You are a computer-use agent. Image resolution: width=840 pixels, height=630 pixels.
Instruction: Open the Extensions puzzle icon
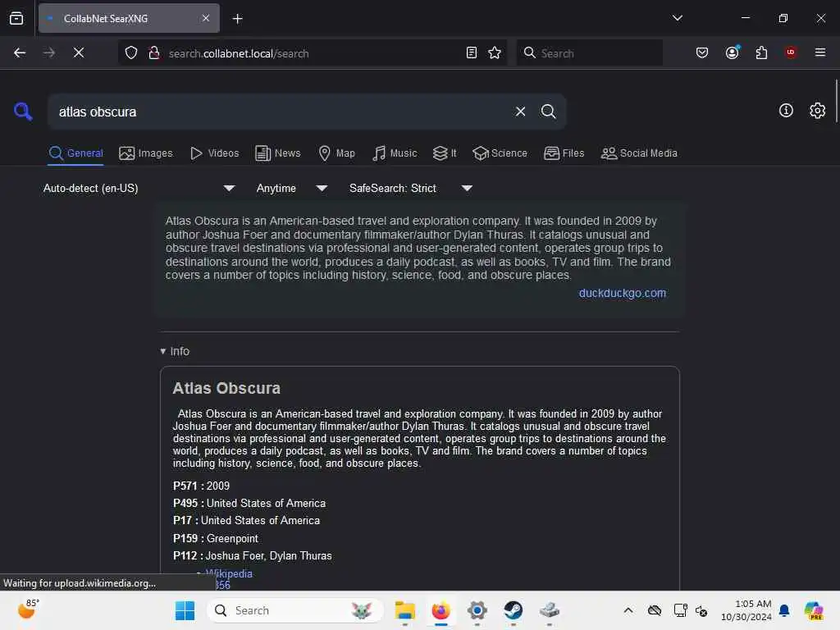761,52
